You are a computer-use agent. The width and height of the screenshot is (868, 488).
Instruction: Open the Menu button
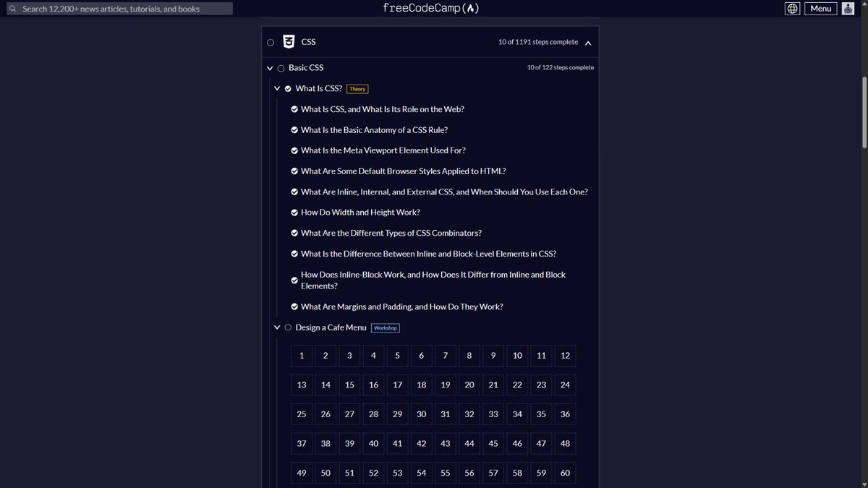[820, 8]
